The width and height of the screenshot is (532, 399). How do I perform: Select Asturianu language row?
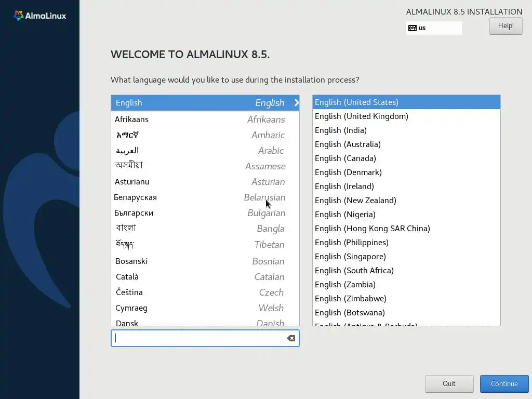click(205, 182)
